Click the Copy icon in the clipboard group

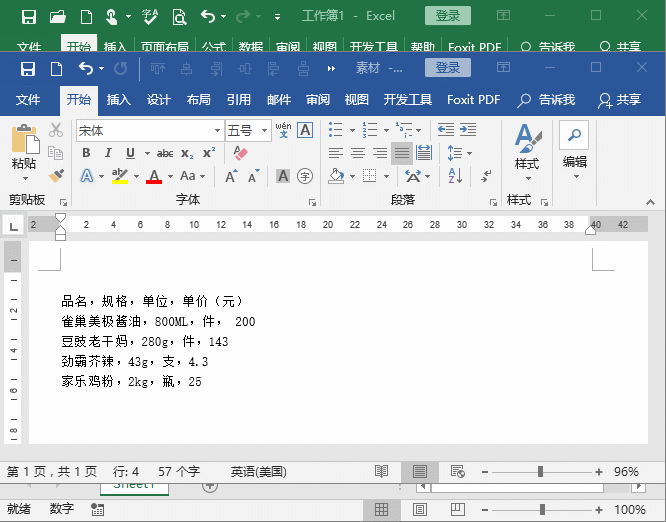coord(56,152)
